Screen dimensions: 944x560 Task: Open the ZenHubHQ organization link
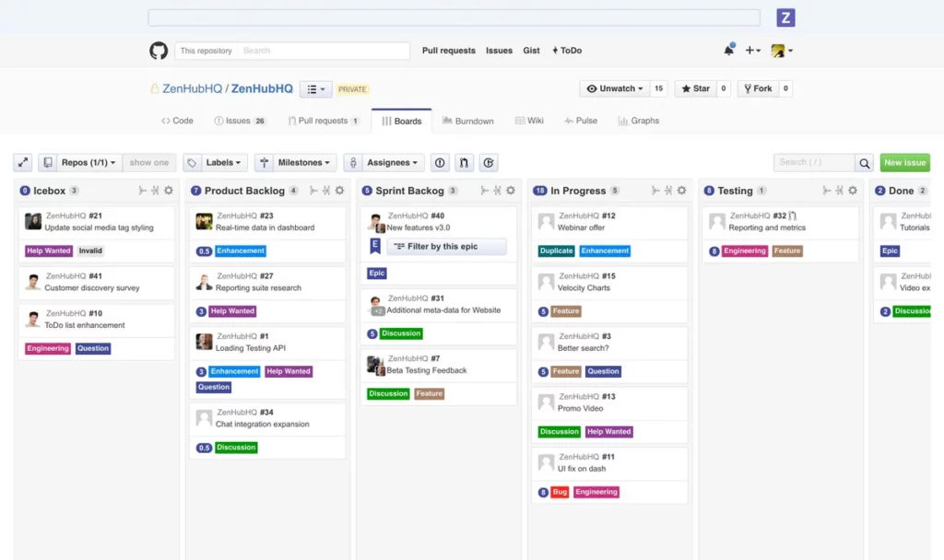[x=192, y=88]
